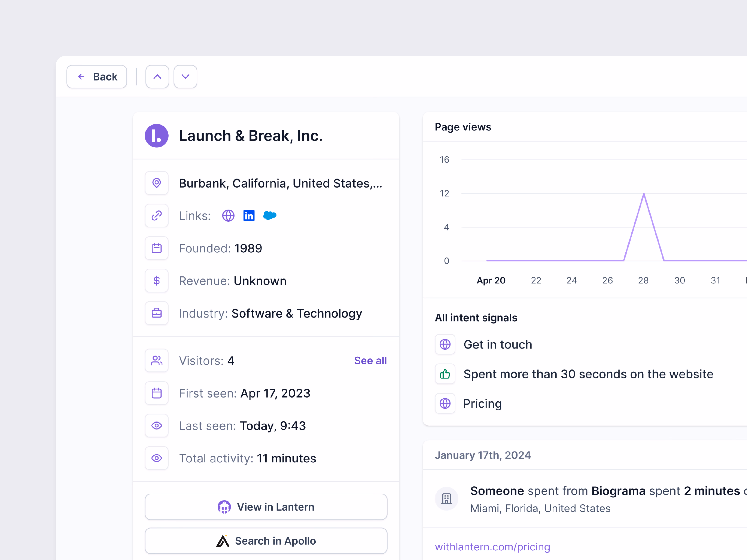Open the company website globe link
This screenshot has width=747, height=560.
228,215
